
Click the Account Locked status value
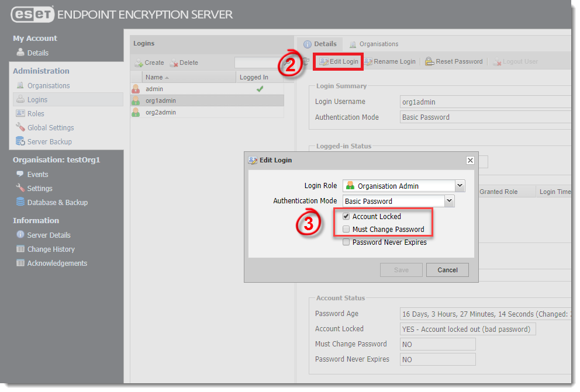pos(468,329)
